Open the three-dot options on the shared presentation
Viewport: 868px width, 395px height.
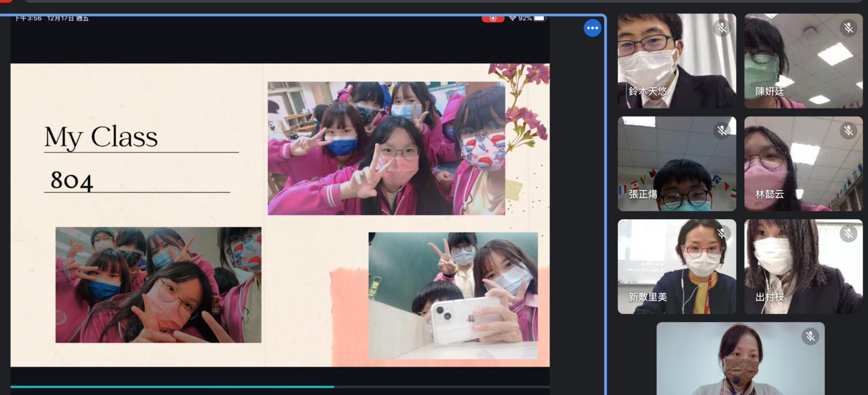(x=593, y=28)
